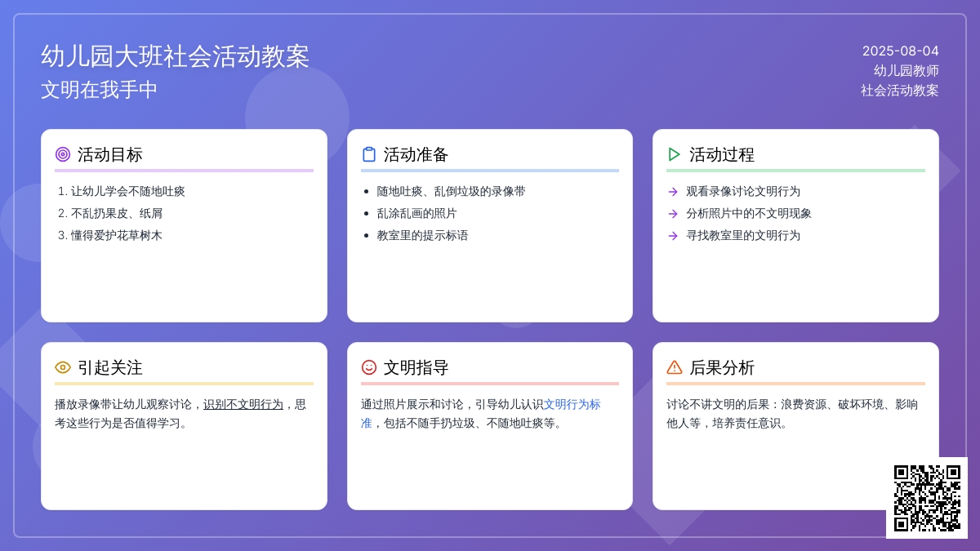
Task: Click the subtitle 文明在我手中
Action: click(x=100, y=90)
